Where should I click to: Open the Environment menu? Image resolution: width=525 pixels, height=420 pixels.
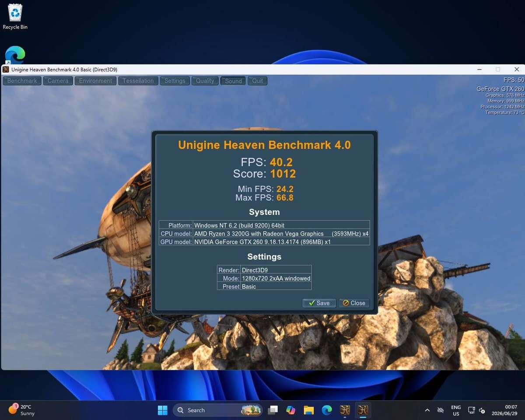95,80
